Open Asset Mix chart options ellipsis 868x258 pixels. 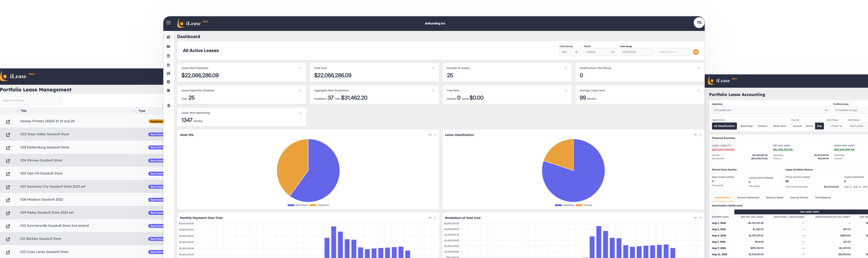tap(430, 135)
